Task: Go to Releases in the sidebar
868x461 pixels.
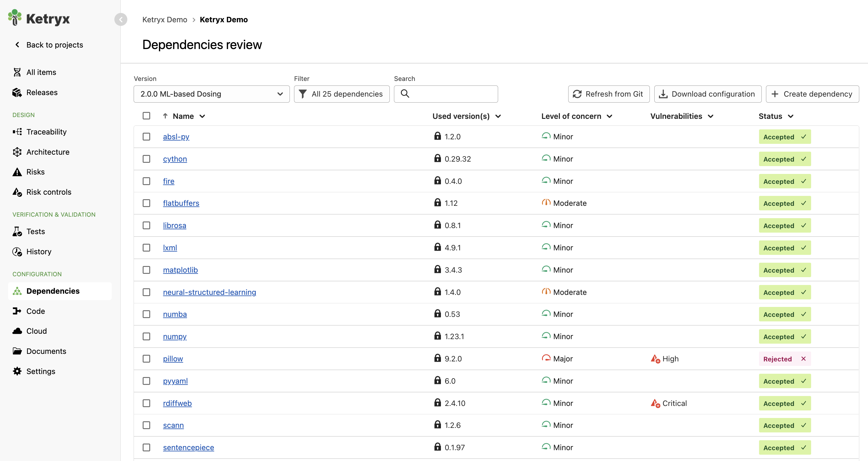Action: pos(42,92)
